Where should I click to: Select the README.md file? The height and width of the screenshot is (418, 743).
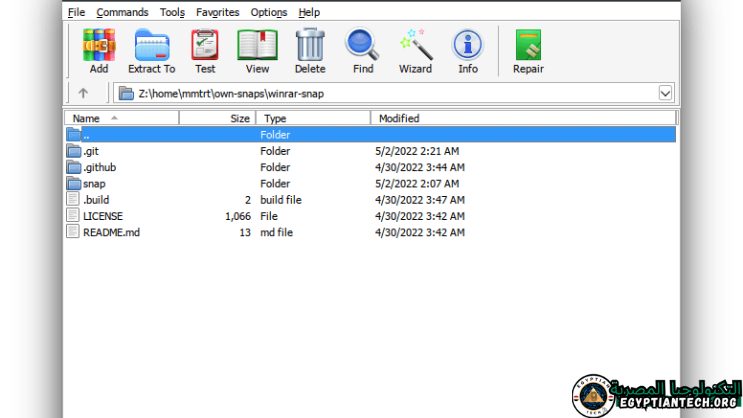tap(110, 232)
